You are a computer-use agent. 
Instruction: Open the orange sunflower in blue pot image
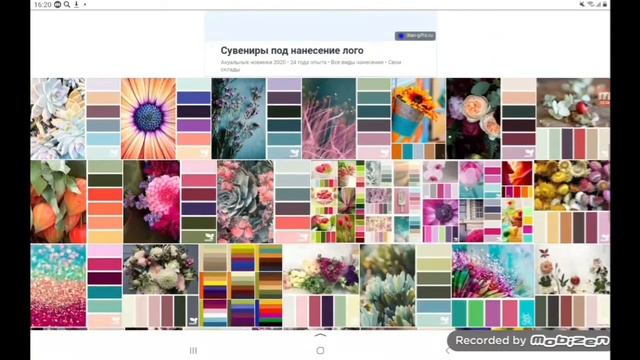419,118
